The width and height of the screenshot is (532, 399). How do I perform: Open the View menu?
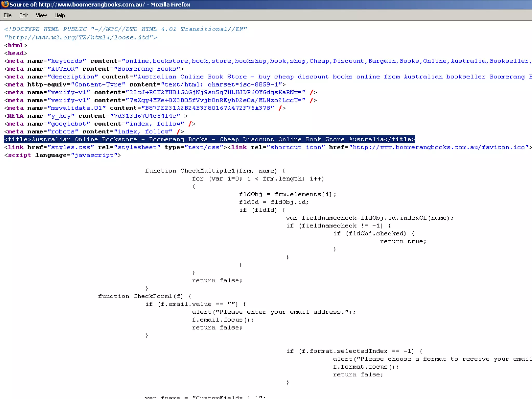pos(41,15)
